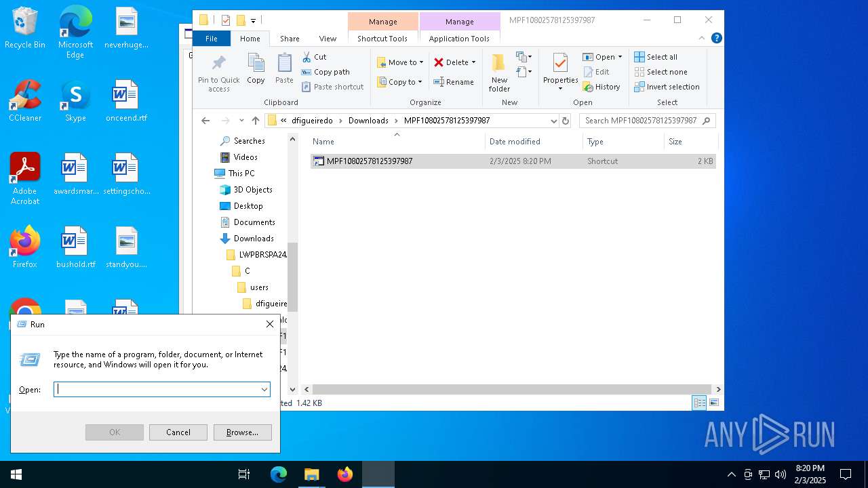Screen dimensions: 868x488
Task: Click the Explorer Help question mark
Action: (716, 39)
